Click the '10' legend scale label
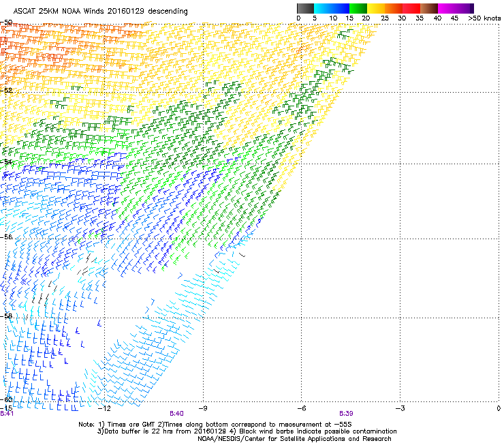 [333, 18]
